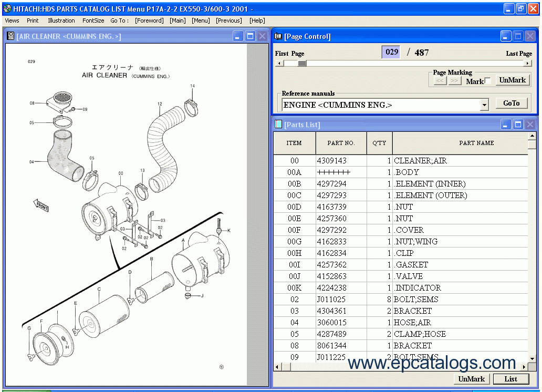The width and height of the screenshot is (542, 392).
Task: Click the UnMark button in Page Marking
Action: pyautogui.click(x=512, y=80)
